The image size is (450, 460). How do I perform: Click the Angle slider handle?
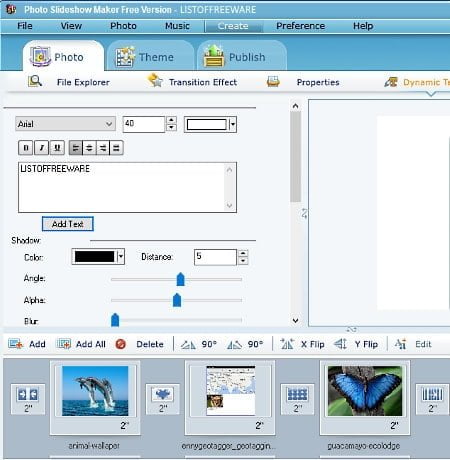tap(180, 279)
